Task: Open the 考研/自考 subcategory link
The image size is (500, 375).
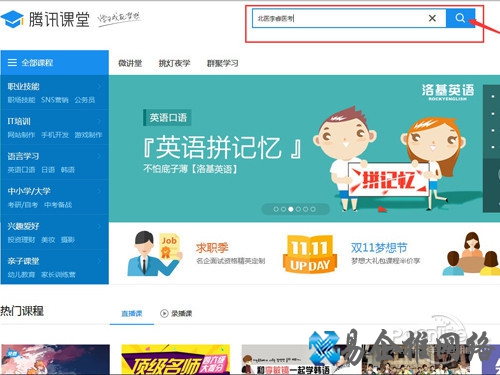Action: tap(23, 205)
